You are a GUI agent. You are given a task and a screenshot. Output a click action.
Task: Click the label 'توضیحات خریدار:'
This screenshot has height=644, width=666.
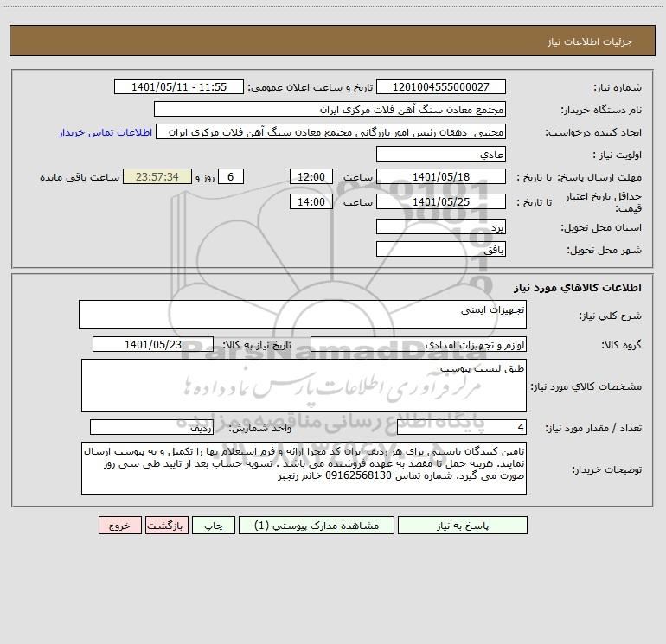607,470
